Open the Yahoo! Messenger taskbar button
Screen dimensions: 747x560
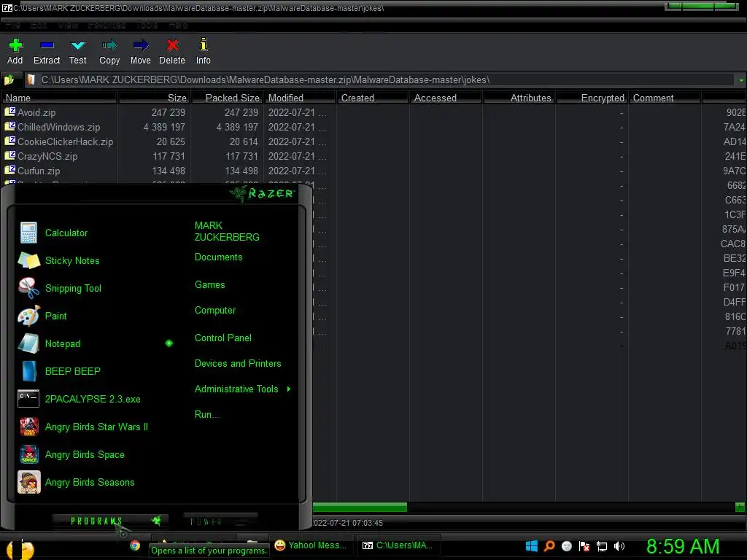311,545
